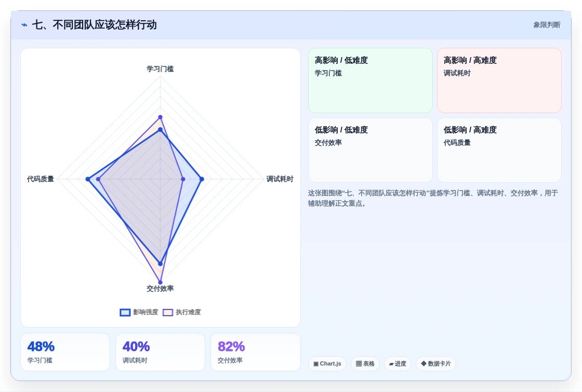Click the 影响强度 data point on 代码质量 axis
The image size is (582, 392).
[x=88, y=179]
